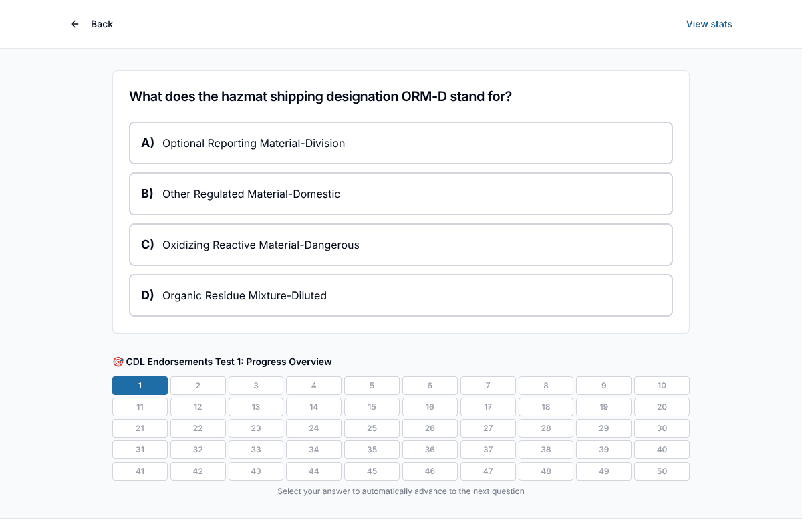The height and width of the screenshot is (528, 812).
Task: Click the 'Select your answer' hint text
Action: pyautogui.click(x=401, y=491)
